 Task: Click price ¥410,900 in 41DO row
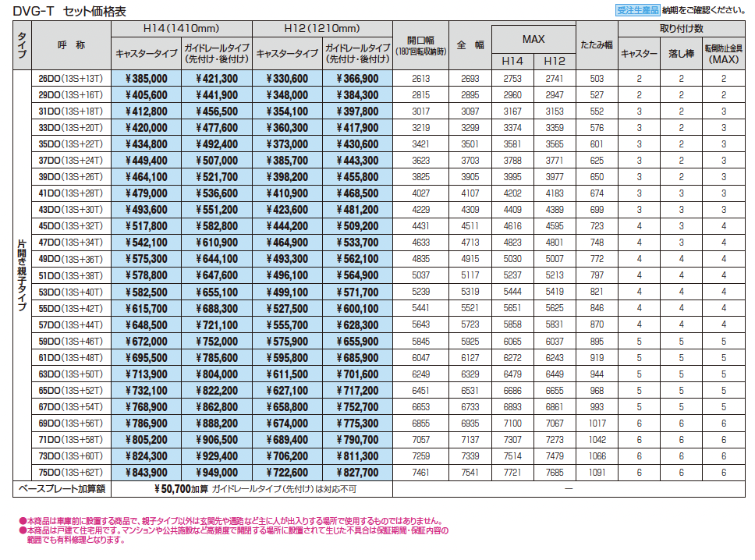(x=287, y=193)
